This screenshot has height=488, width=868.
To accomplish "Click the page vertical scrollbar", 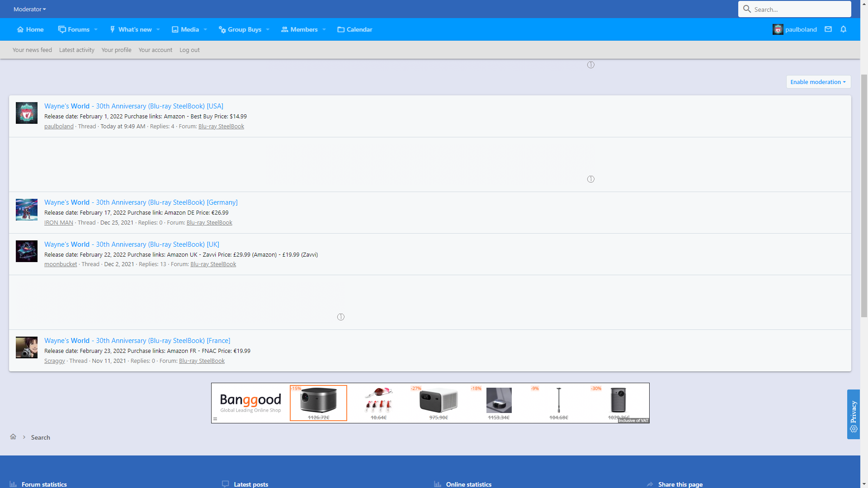I will (x=864, y=195).
